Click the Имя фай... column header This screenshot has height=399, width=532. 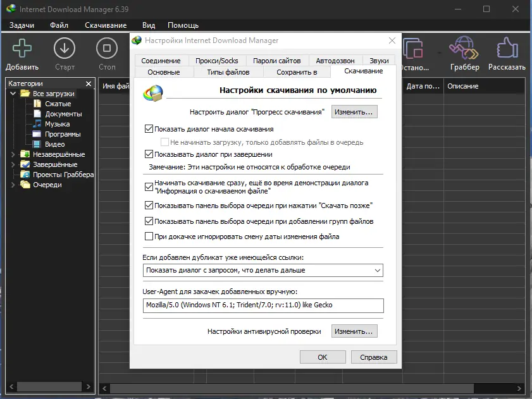115,86
